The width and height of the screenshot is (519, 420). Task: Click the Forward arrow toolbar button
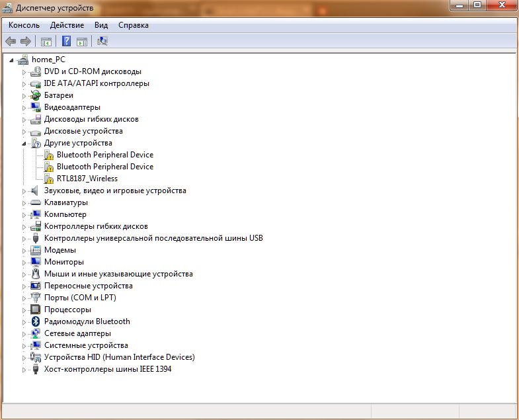26,42
